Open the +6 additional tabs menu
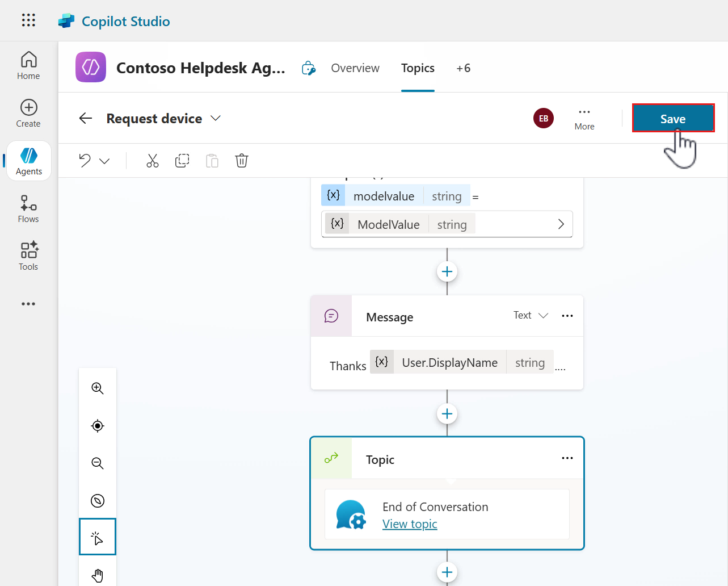This screenshot has height=586, width=728. [x=463, y=68]
